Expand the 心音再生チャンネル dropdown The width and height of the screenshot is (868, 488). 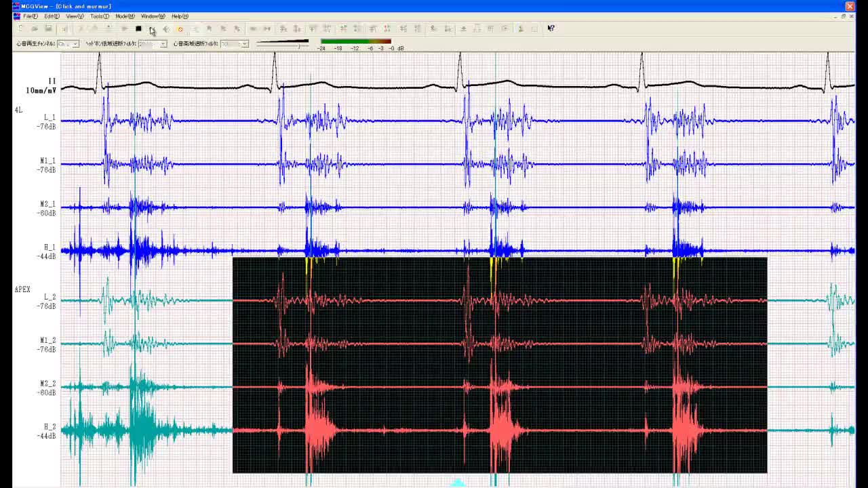click(75, 44)
